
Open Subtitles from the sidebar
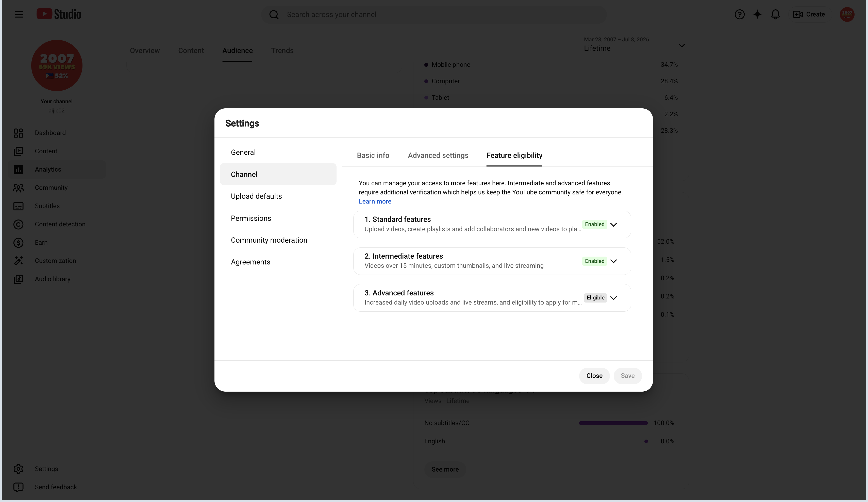click(x=57, y=206)
